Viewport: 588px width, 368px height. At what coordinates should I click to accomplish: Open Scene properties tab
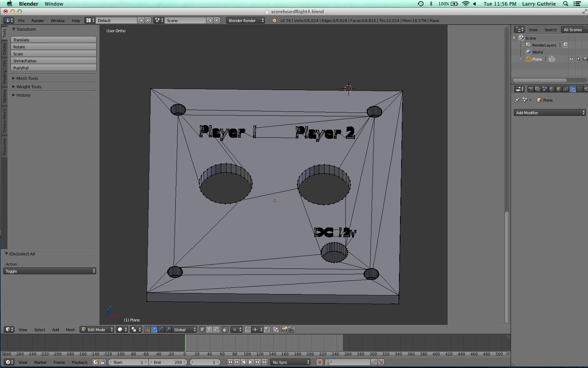tap(545, 89)
